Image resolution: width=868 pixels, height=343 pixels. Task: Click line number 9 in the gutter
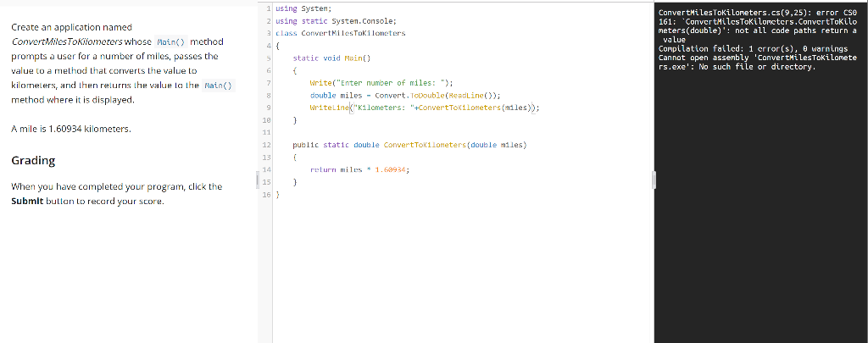[268, 108]
